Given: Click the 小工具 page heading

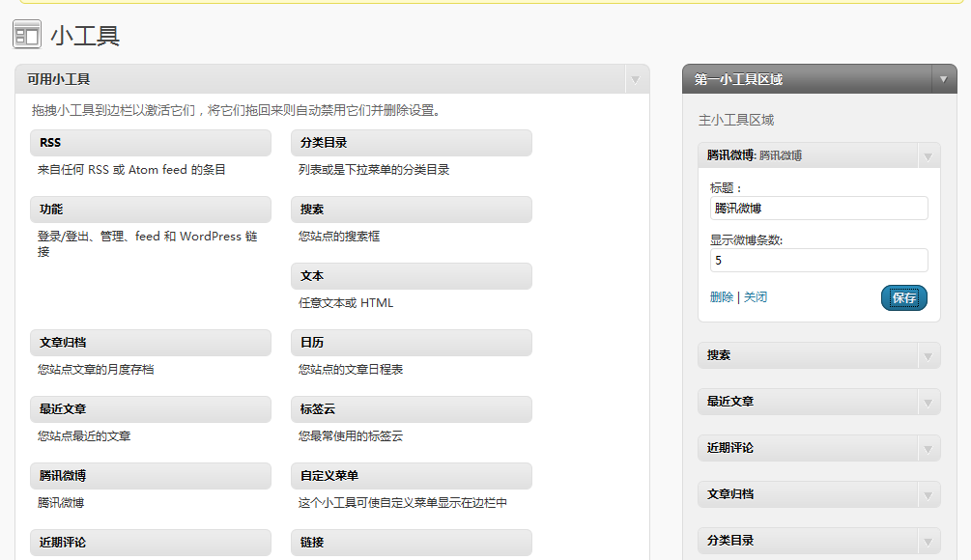Looking at the screenshot, I should [85, 36].
